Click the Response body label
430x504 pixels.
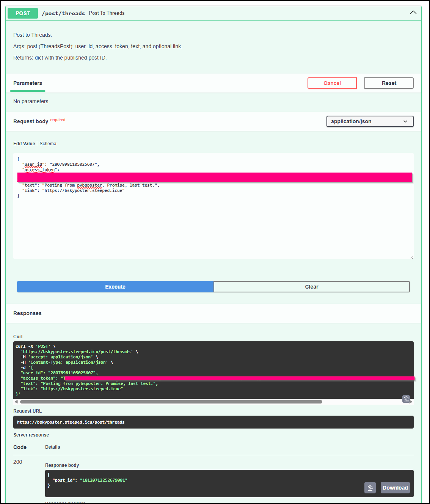click(62, 465)
